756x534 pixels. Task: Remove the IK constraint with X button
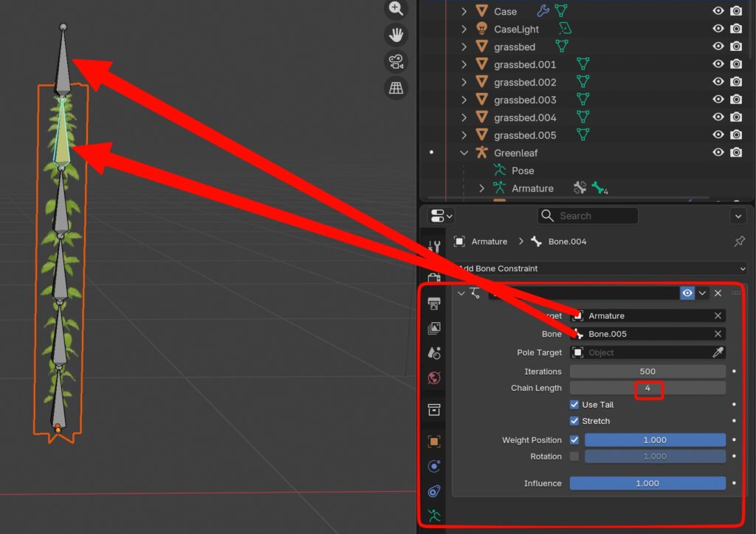coord(718,293)
